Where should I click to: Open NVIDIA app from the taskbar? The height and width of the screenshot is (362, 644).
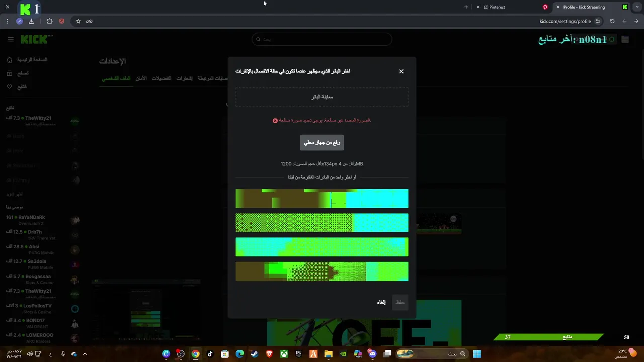click(343, 354)
